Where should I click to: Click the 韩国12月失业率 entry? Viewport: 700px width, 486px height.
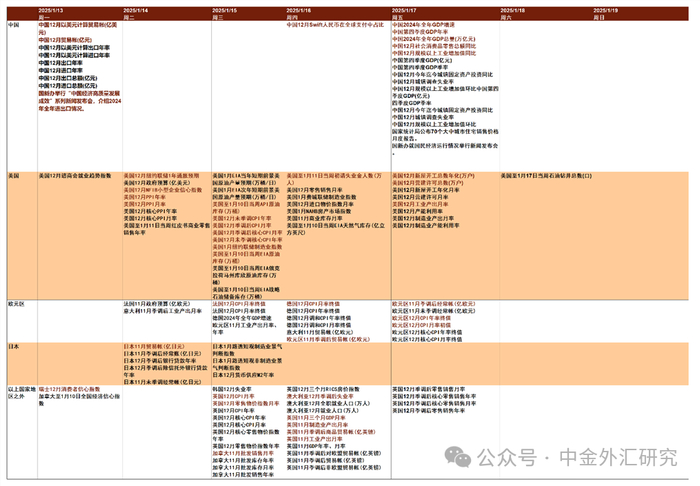click(x=232, y=389)
